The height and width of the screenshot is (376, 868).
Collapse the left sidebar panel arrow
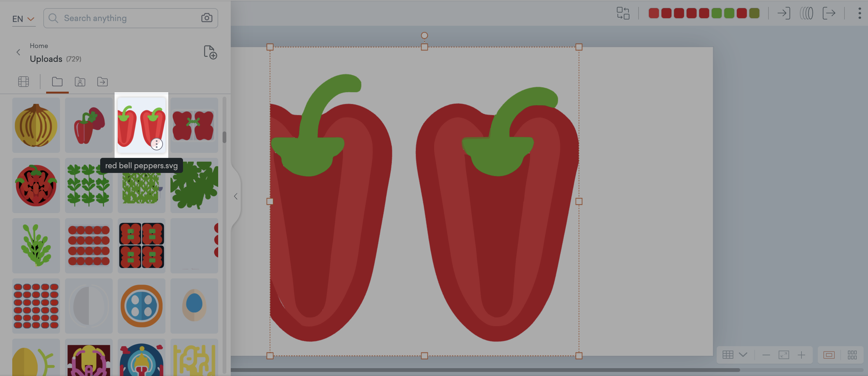coord(235,196)
